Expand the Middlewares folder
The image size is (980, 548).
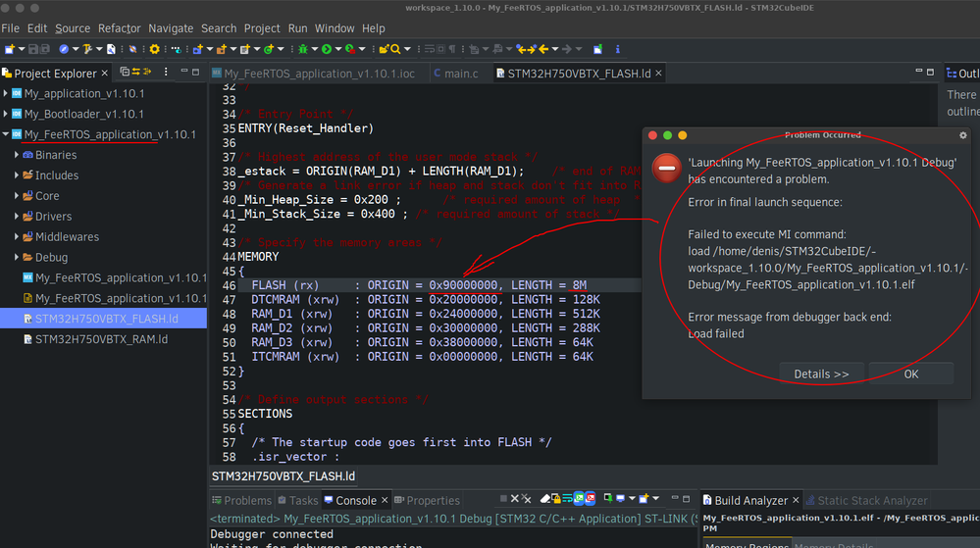tap(17, 237)
